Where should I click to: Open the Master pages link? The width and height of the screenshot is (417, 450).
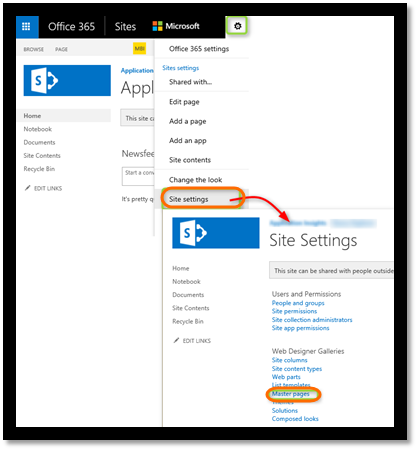tap(291, 394)
